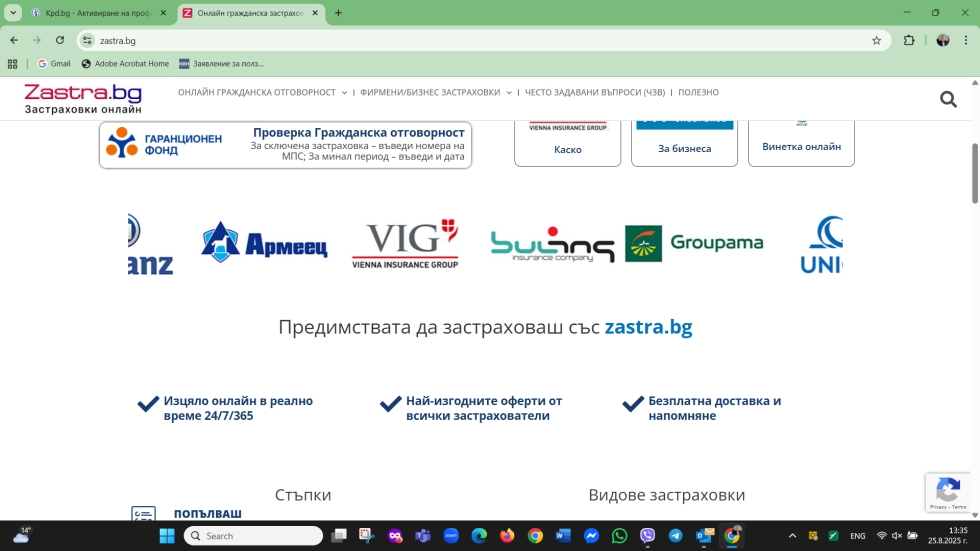Open Task View in the taskbar
The height and width of the screenshot is (551, 980).
pyautogui.click(x=339, y=536)
